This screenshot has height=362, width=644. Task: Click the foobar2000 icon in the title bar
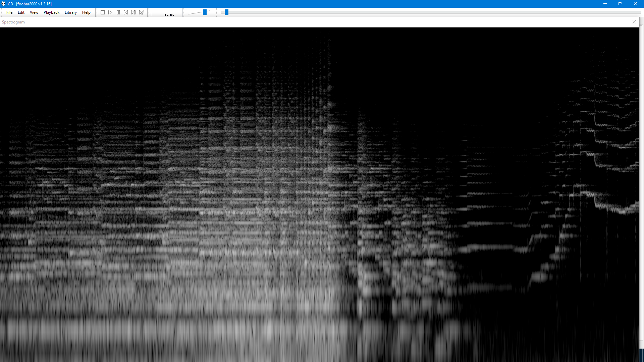pos(3,4)
